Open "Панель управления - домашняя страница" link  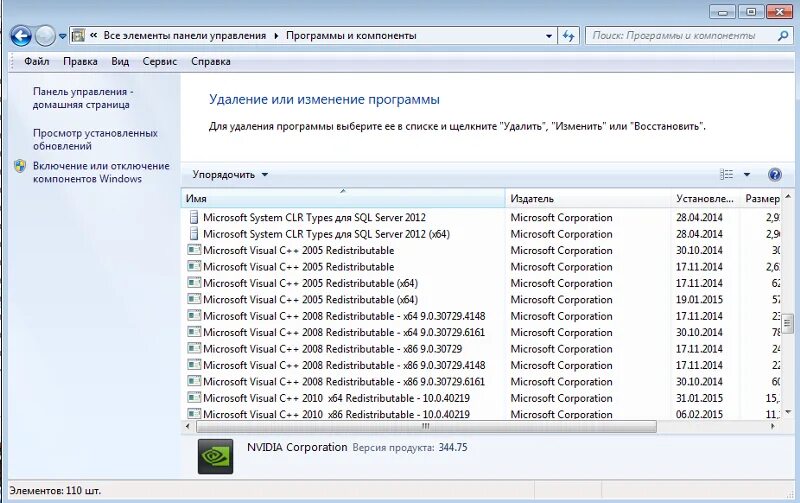click(x=82, y=98)
